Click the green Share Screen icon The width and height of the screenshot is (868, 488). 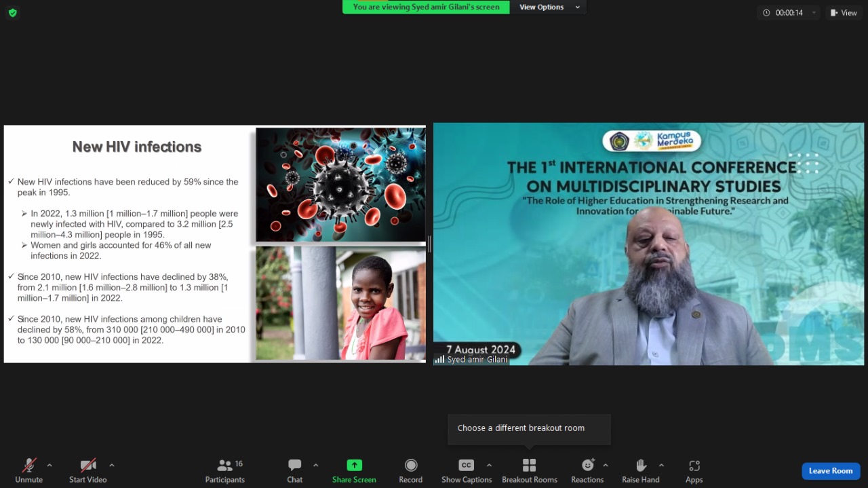pyautogui.click(x=354, y=466)
